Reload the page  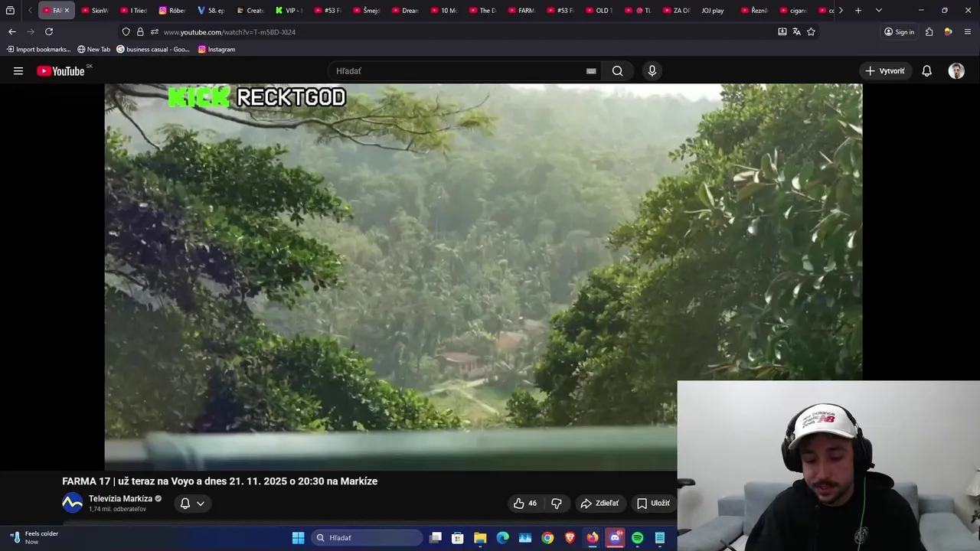pyautogui.click(x=49, y=32)
